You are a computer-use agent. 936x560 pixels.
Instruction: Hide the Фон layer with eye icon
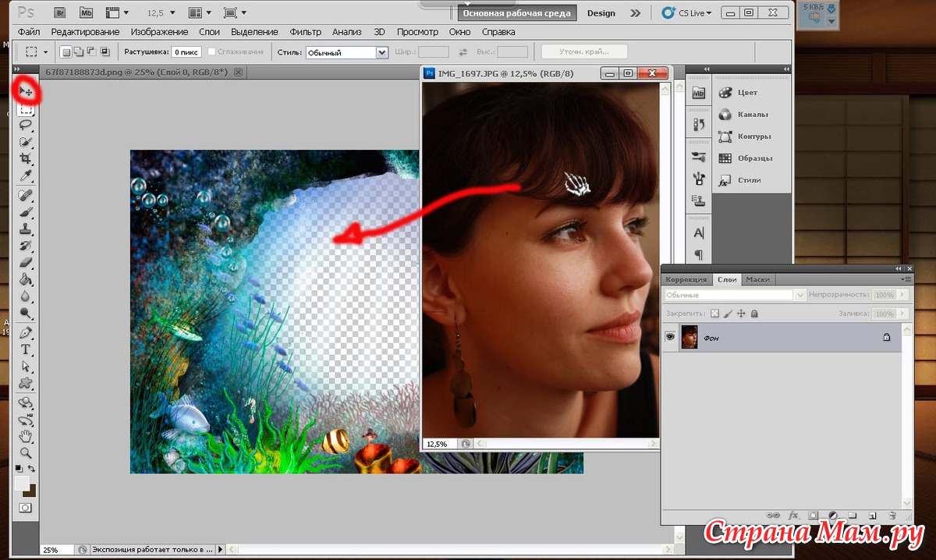pos(669,338)
